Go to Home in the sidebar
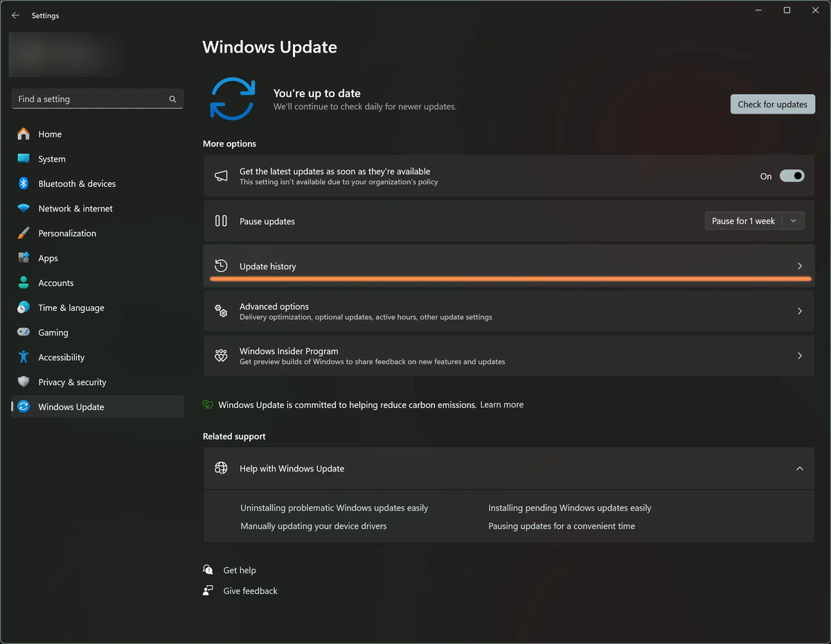This screenshot has width=831, height=644. pos(98,134)
